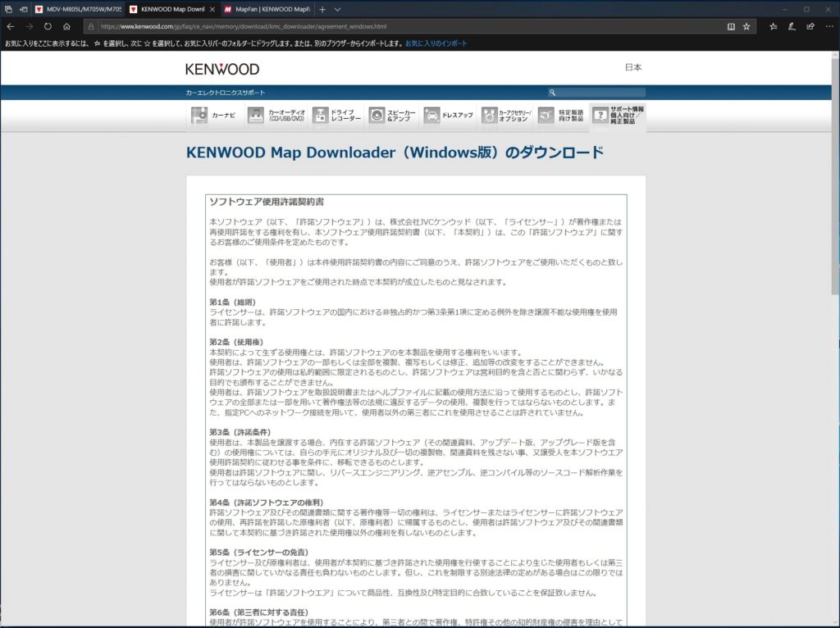The height and width of the screenshot is (628, 840).
Task: Open the browser settings and more menu
Action: pos(829,26)
